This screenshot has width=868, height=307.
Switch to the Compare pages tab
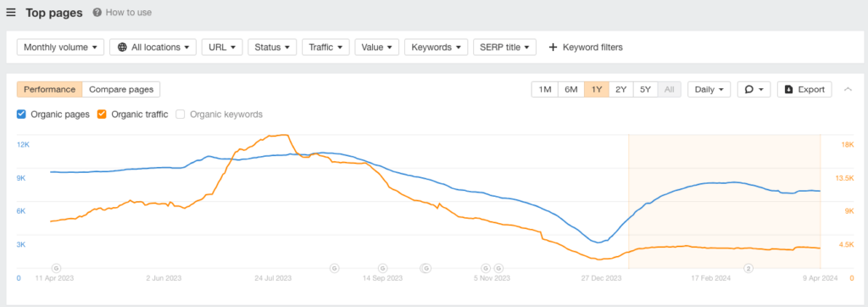121,89
